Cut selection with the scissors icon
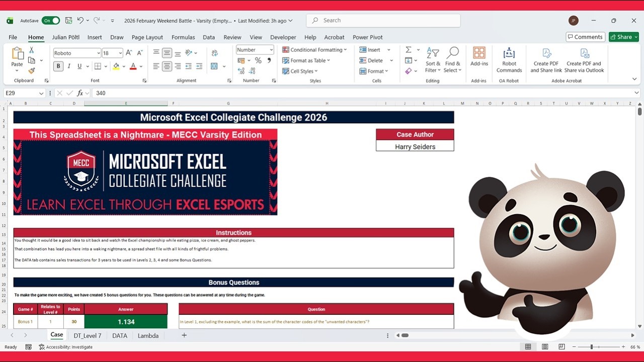Screen dimensions: 644x362 [x=31, y=50]
